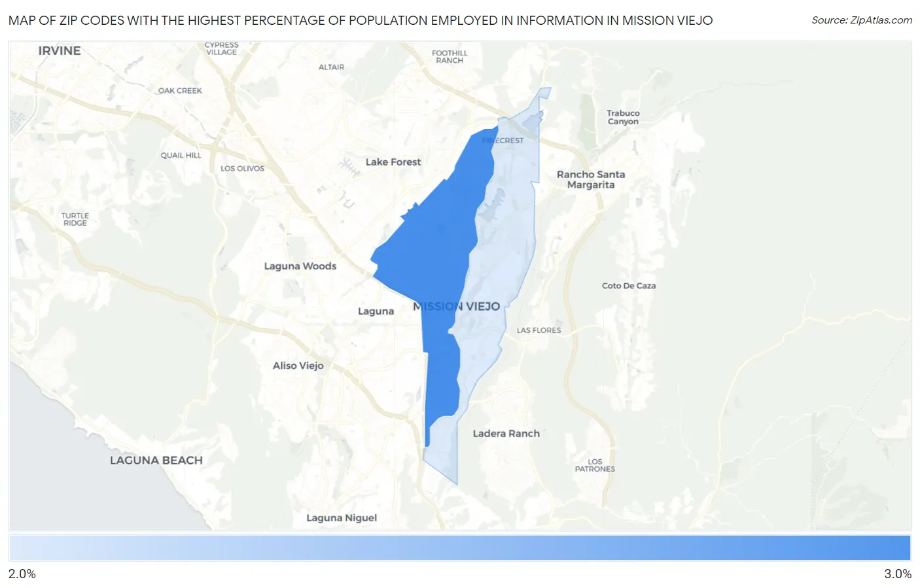Screen dimensions: 920x588
Task: Click the 'Source: ZipAtlas.com' text
Action: click(862, 20)
